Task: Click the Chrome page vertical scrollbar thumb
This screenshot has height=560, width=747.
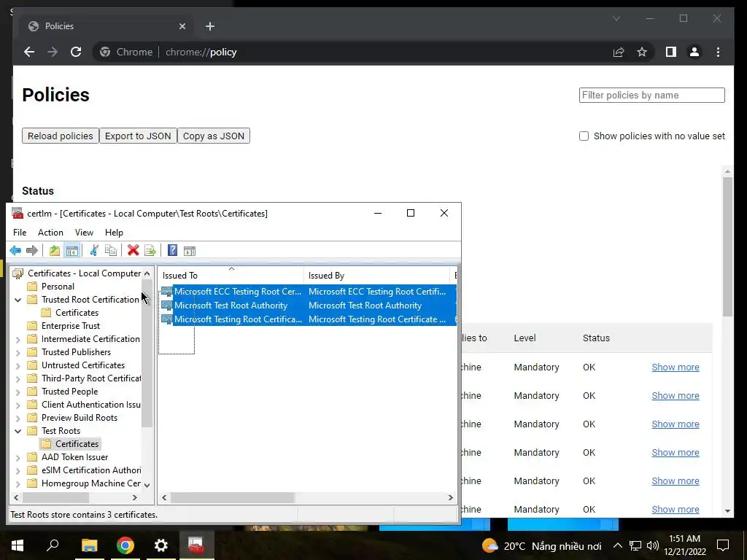Action: click(727, 246)
